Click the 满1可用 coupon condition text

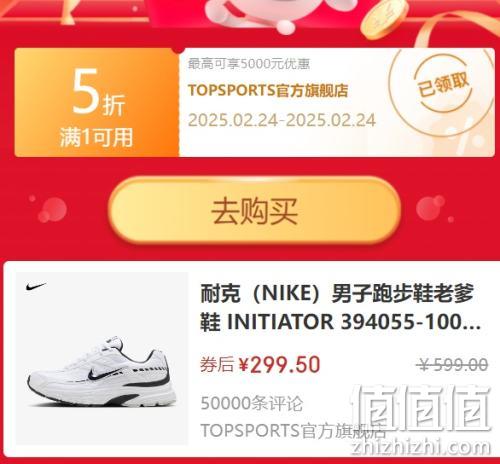coord(97,137)
